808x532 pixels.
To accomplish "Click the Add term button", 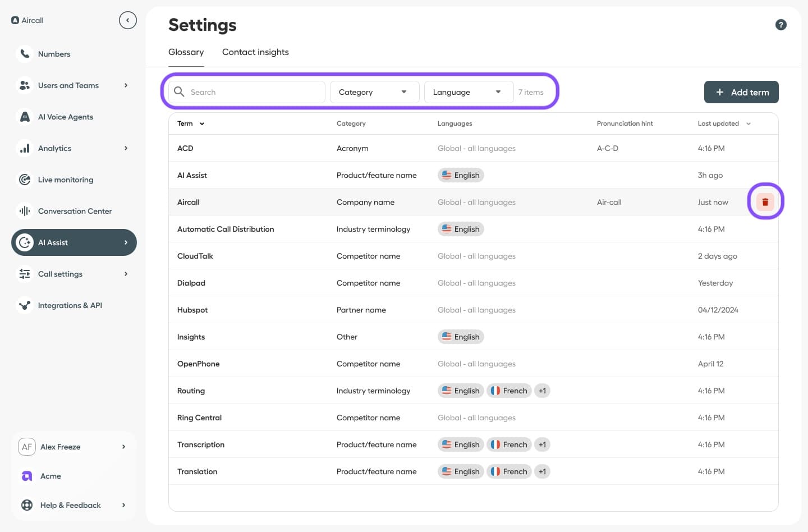I will click(741, 91).
